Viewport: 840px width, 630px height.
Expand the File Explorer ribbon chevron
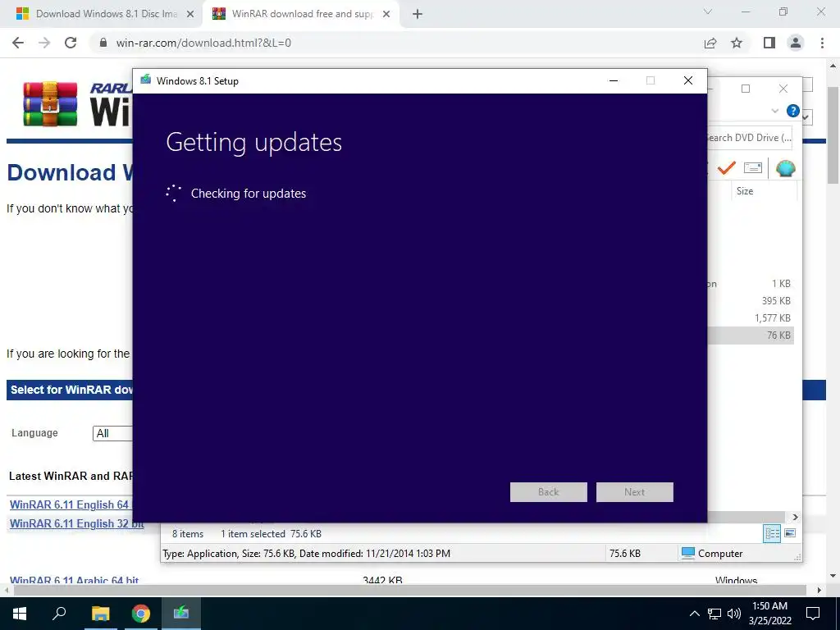coord(774,111)
